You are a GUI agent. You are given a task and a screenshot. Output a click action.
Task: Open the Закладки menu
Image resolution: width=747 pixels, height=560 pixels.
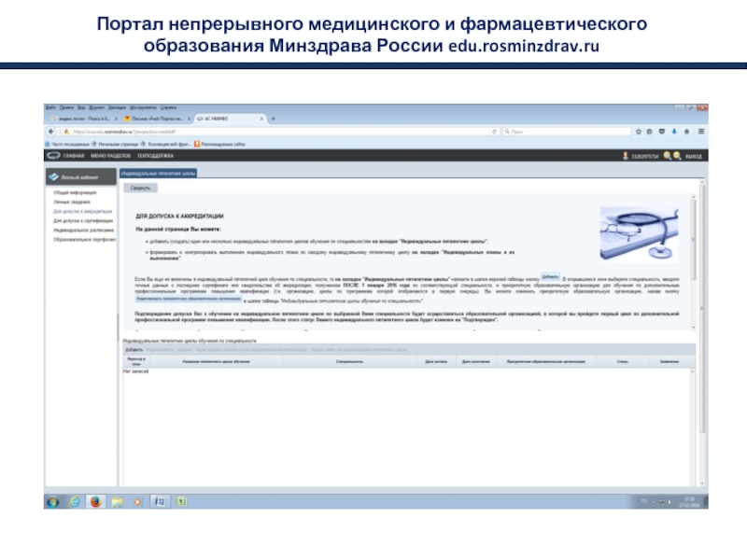[x=117, y=107]
